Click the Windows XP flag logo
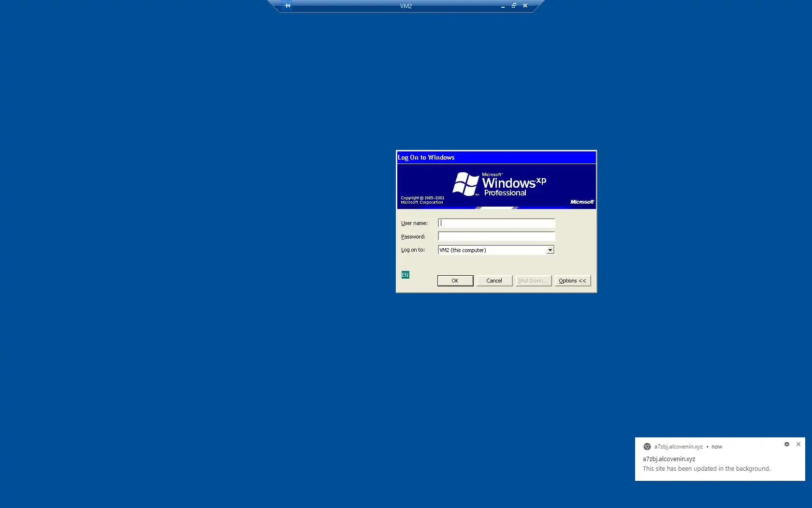 point(465,184)
